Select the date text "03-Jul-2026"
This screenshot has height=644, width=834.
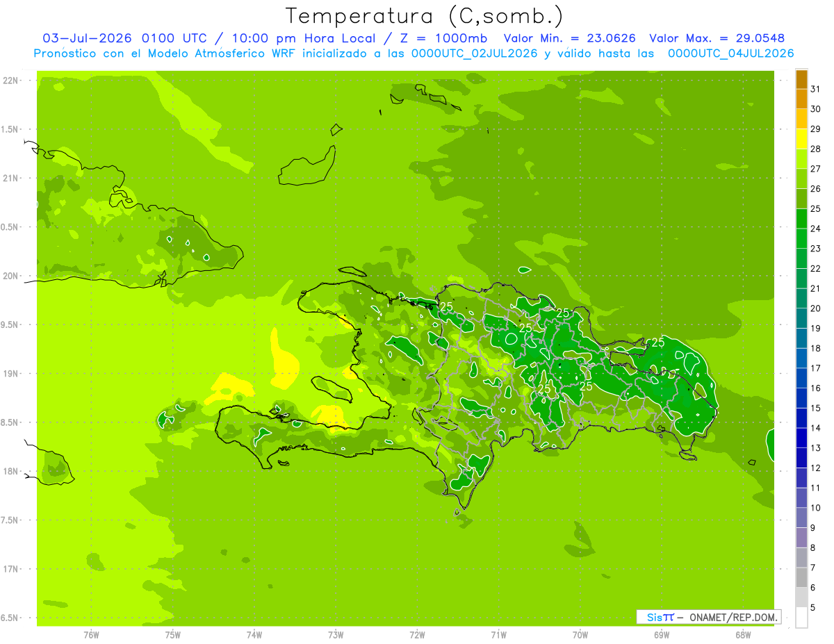[88, 38]
